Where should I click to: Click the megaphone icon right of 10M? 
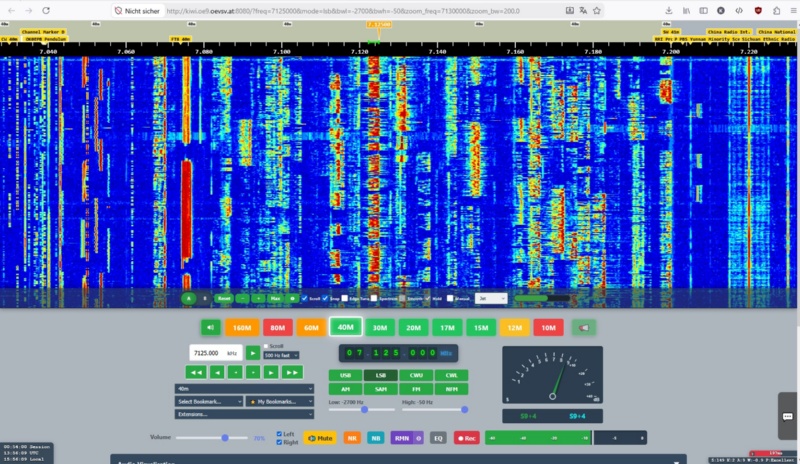pos(582,327)
